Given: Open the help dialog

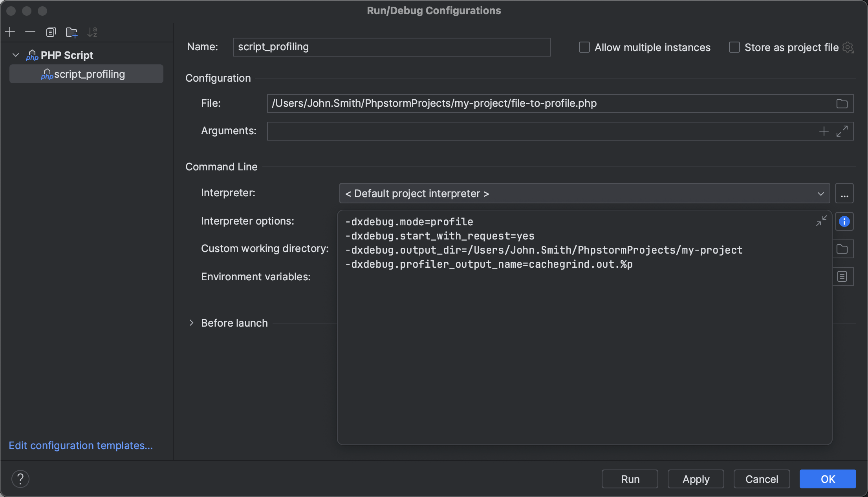Looking at the screenshot, I should tap(20, 479).
